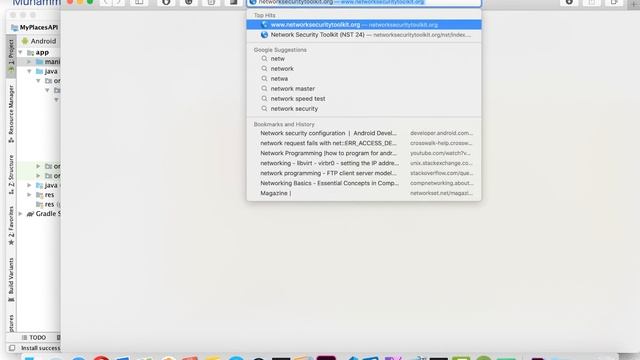
Task: Open 'Networking Basics - Essential Concepts' entry
Action: click(x=364, y=183)
